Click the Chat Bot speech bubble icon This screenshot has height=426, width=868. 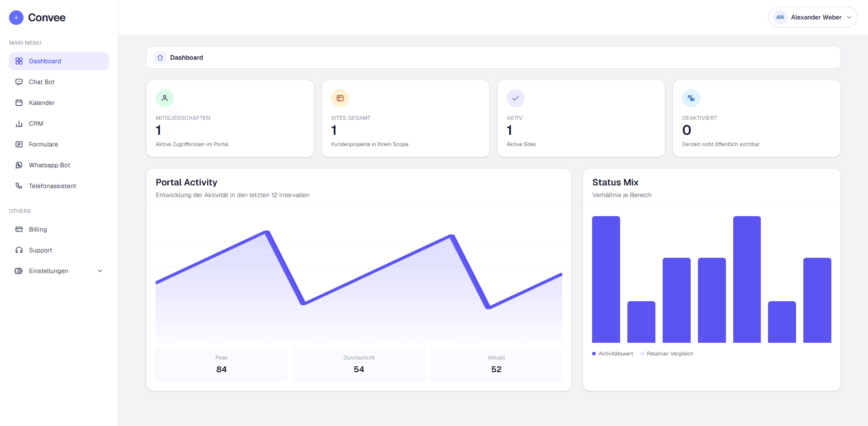click(19, 82)
